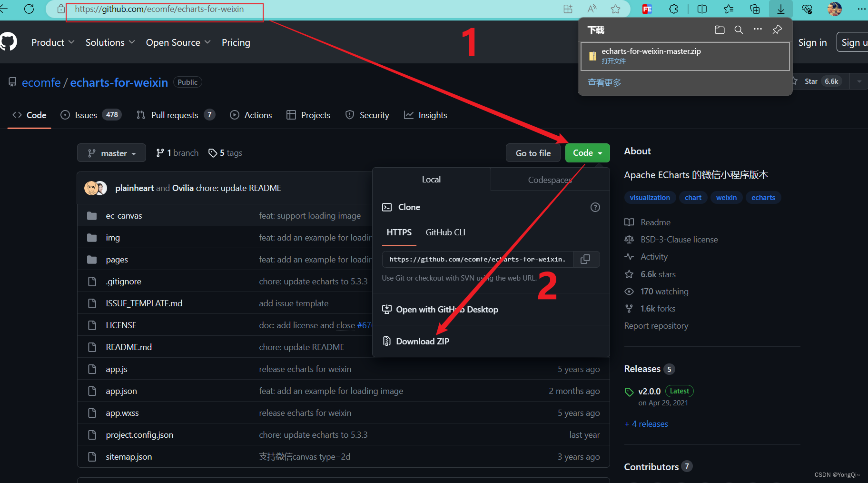Viewport: 868px width, 483px height.
Task: Open the master branch dropdown
Action: [111, 153]
